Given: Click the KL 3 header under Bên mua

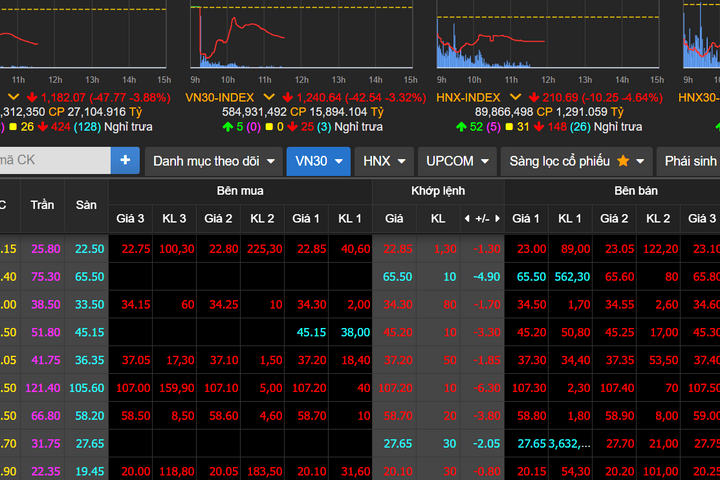Looking at the screenshot, I should click(x=174, y=219).
